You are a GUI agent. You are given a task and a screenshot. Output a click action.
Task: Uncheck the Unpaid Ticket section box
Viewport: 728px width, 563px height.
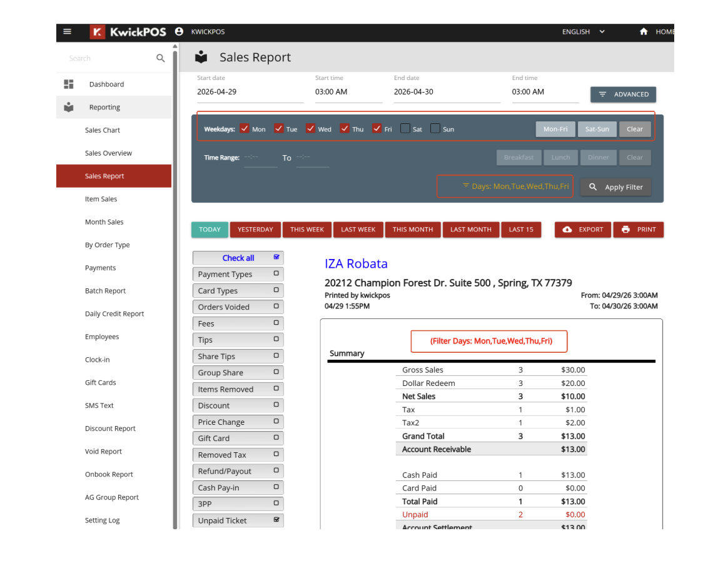(276, 519)
